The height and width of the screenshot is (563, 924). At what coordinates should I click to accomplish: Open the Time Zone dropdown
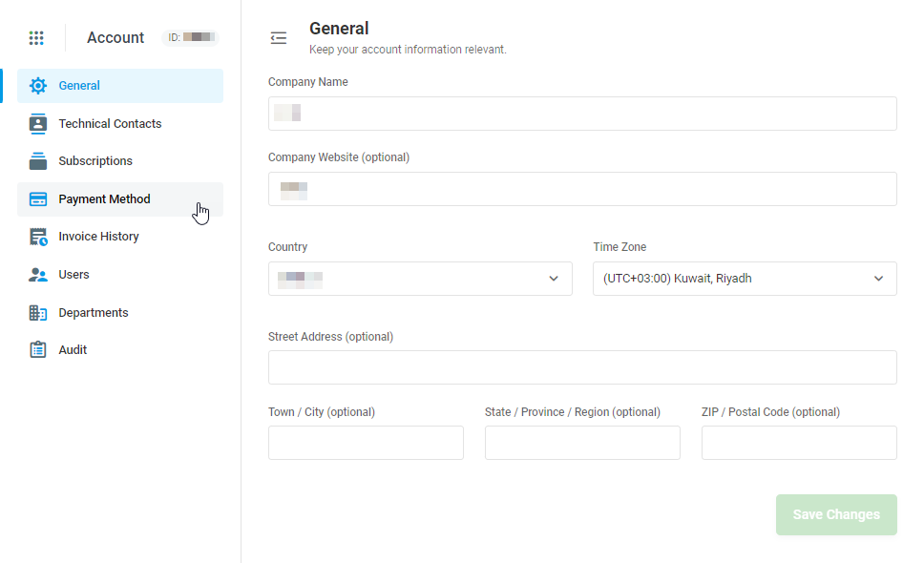(x=745, y=279)
